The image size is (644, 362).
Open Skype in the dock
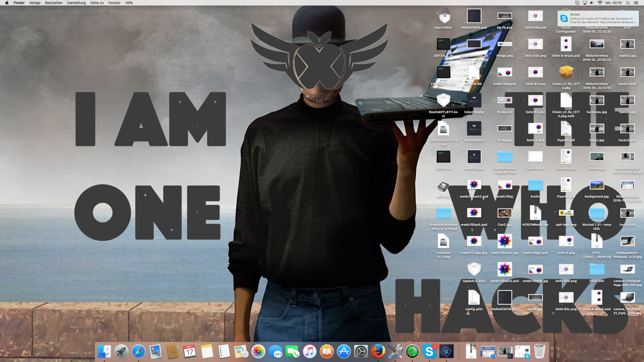(429, 351)
